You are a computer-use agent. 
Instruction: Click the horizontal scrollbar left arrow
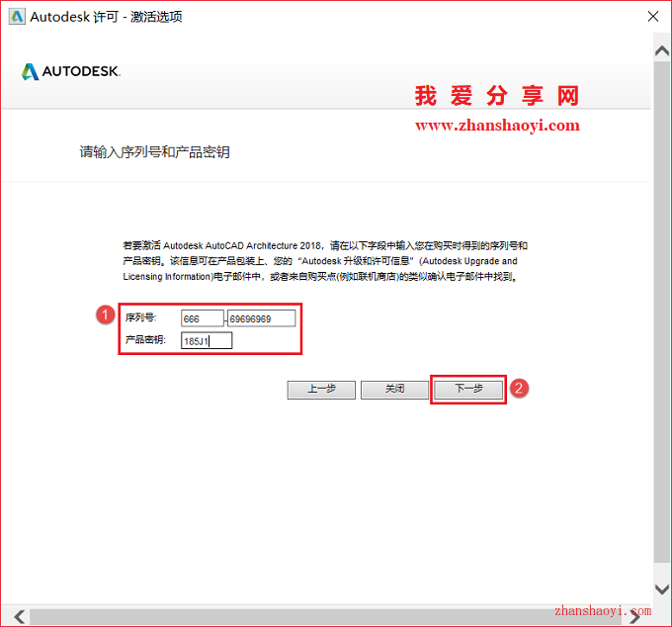[20, 617]
